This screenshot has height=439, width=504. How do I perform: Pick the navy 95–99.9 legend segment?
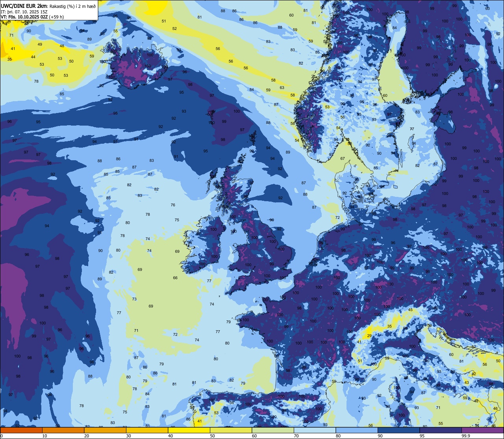point(441,430)
